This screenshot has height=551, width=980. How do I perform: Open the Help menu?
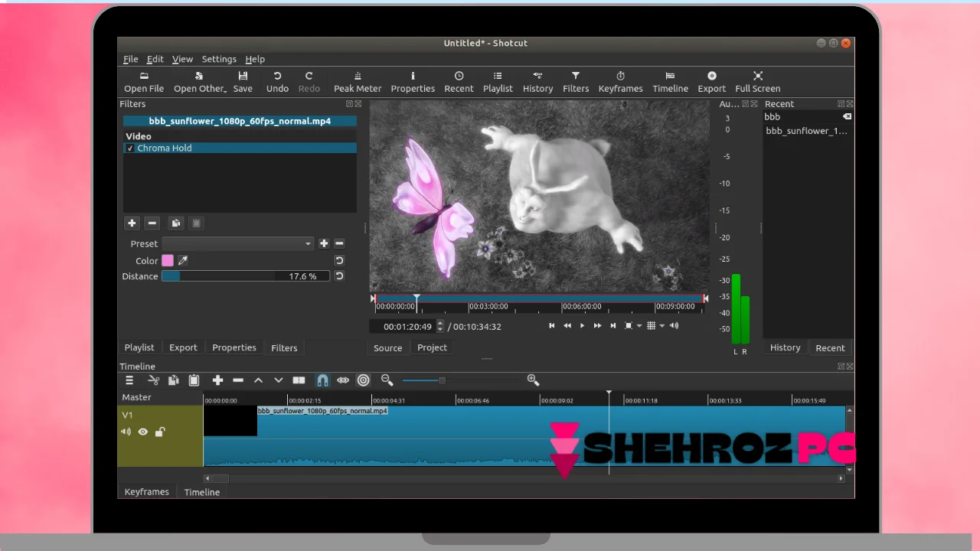255,59
